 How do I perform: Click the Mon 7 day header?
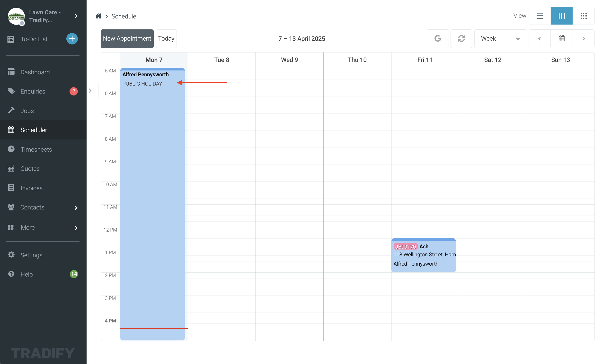(154, 60)
